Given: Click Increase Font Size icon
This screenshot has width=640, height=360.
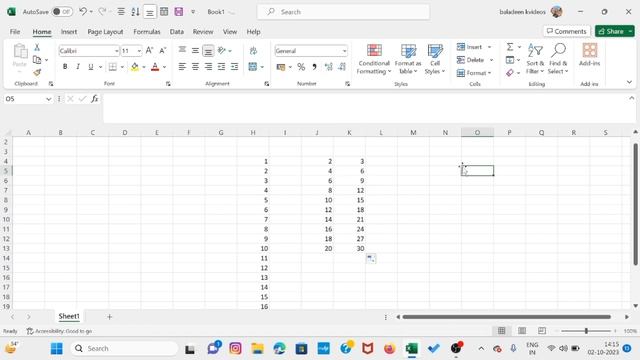Looking at the screenshot, I should (149, 51).
